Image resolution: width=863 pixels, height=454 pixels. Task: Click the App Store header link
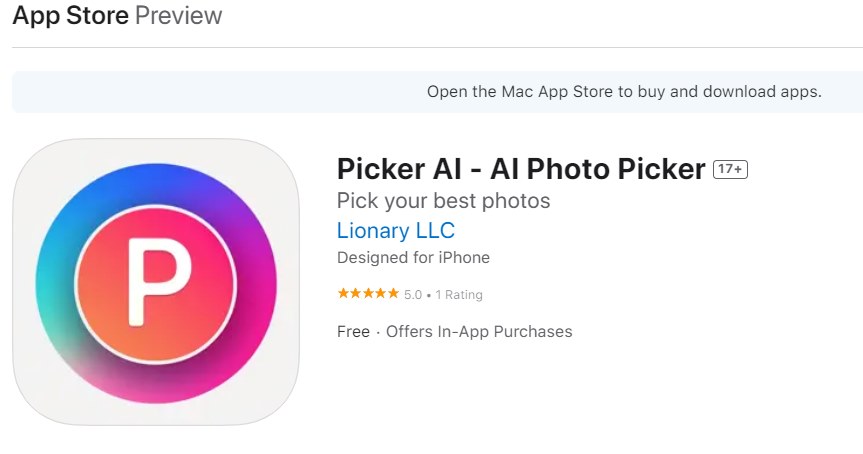click(70, 16)
